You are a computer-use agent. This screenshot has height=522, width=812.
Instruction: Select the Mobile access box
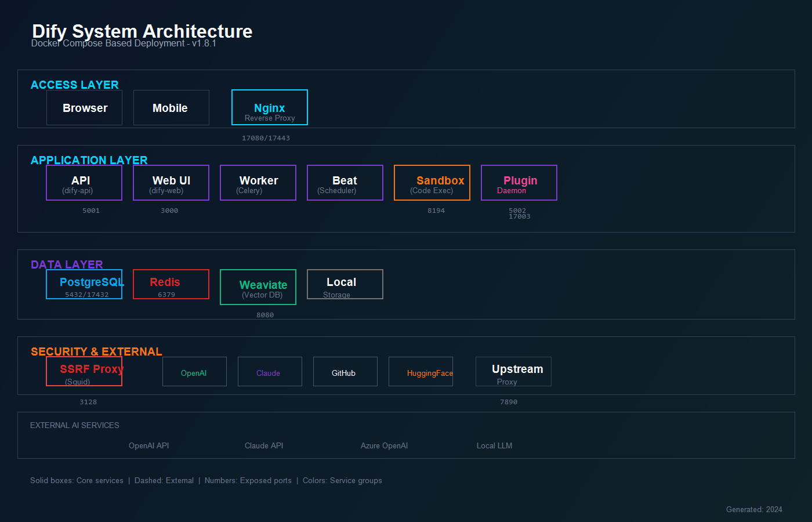171,107
